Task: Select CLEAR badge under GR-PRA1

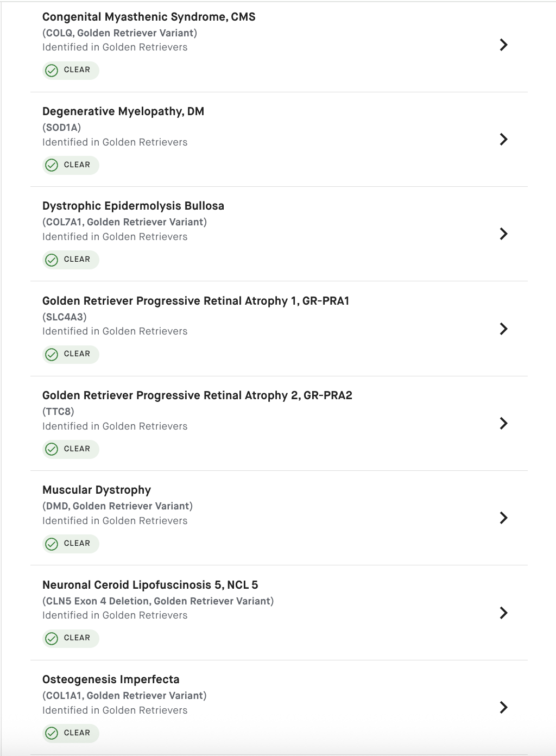Action: point(71,354)
